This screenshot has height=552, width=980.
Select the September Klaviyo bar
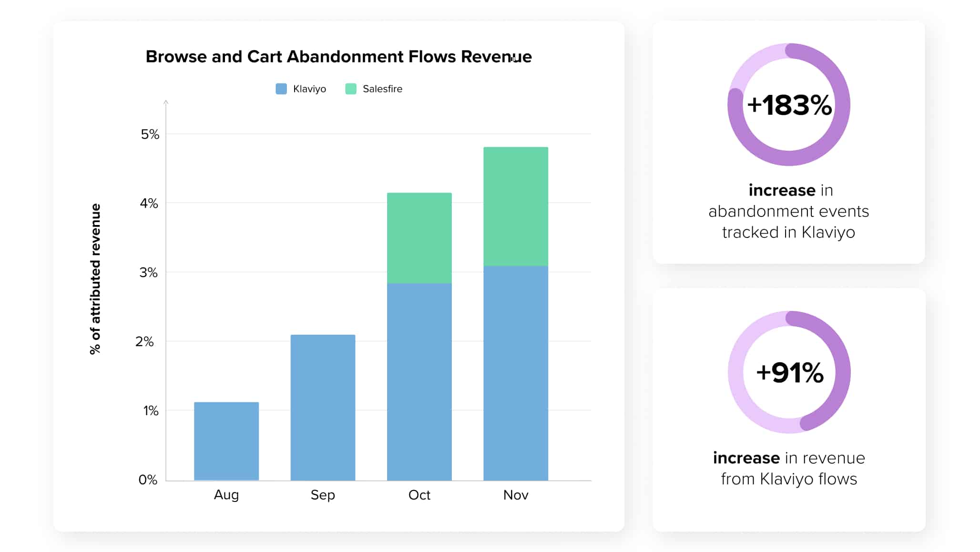point(323,408)
